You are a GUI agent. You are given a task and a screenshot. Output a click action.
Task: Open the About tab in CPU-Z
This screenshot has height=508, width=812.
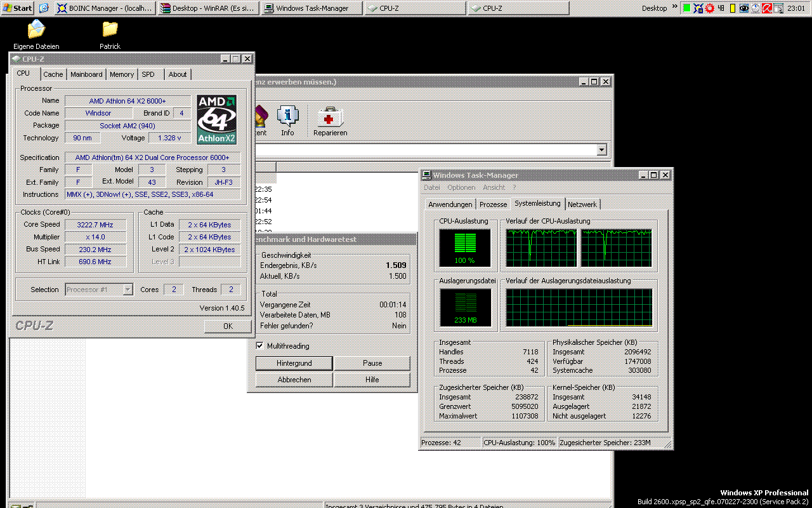(178, 74)
